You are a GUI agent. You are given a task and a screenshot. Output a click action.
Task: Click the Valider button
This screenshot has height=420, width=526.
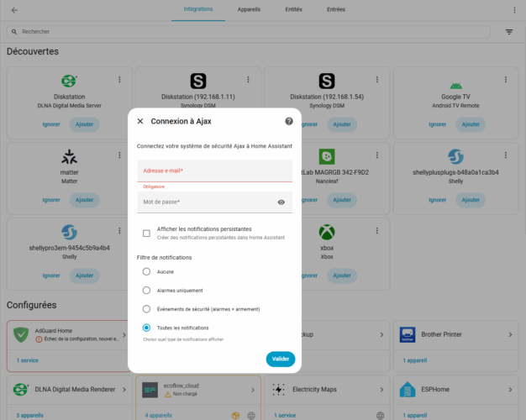pos(281,359)
